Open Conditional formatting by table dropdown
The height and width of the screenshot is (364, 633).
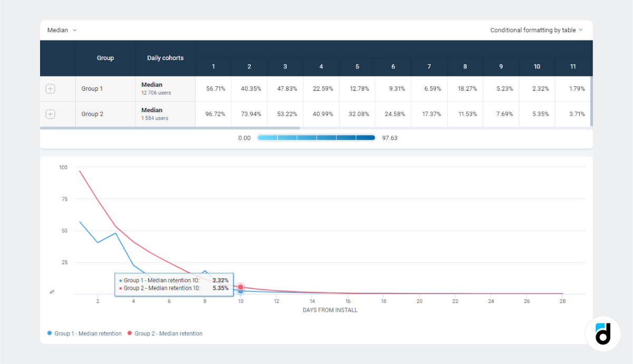pyautogui.click(x=536, y=30)
